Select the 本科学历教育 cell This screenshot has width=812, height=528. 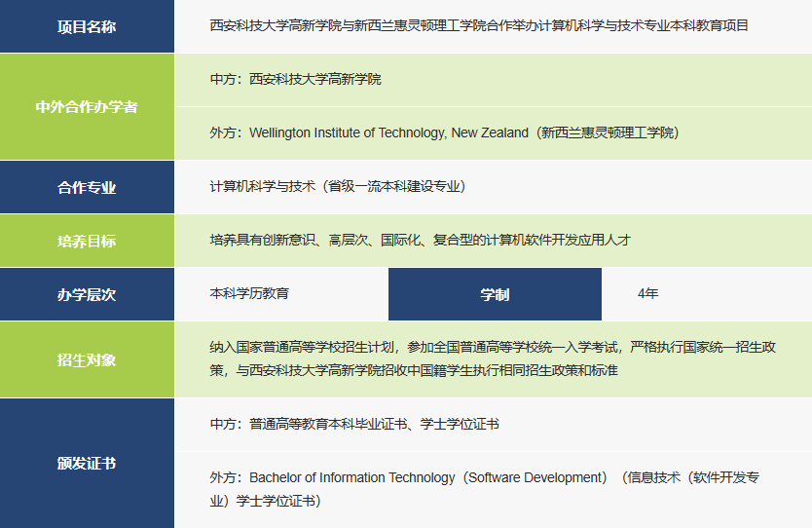point(281,294)
